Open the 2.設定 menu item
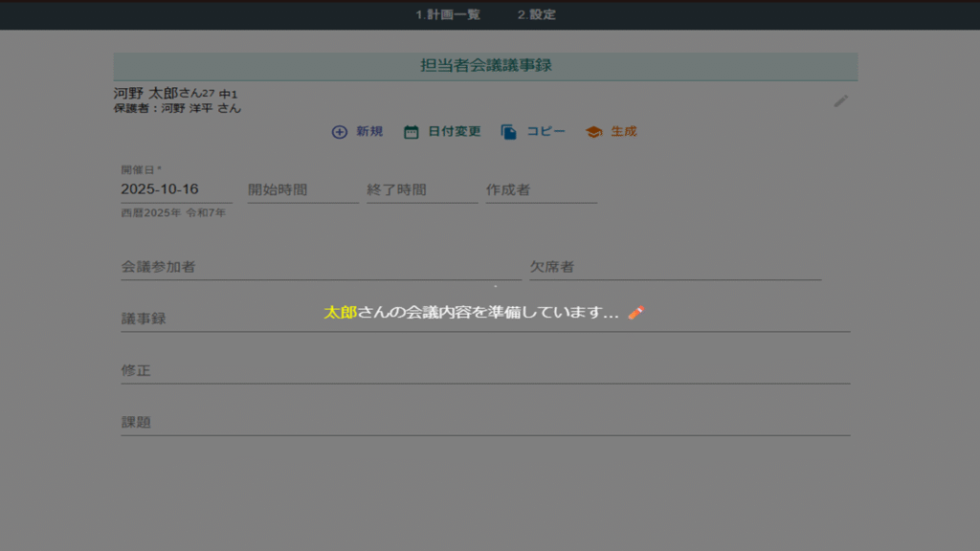The height and width of the screenshot is (551, 980). (x=536, y=14)
